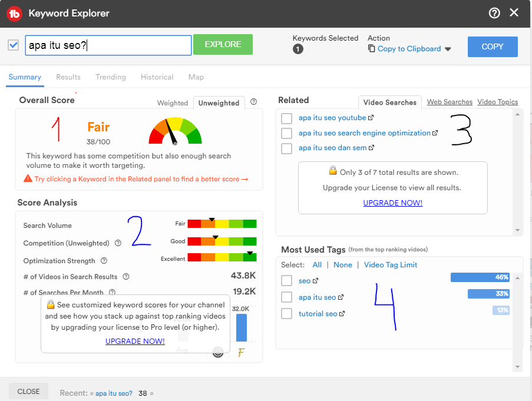The width and height of the screenshot is (532, 401).
Task: Click the warning triangle icon in Overall Score
Action: [x=28, y=178]
